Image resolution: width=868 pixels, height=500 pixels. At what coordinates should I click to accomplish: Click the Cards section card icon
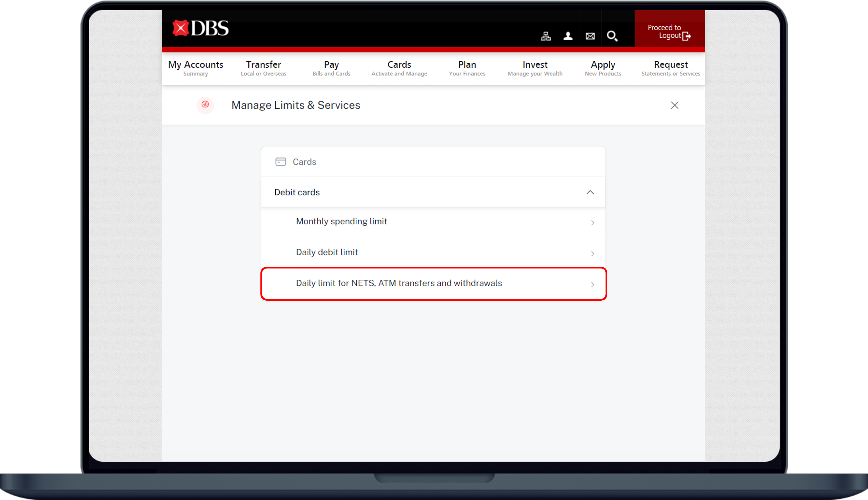click(x=280, y=162)
